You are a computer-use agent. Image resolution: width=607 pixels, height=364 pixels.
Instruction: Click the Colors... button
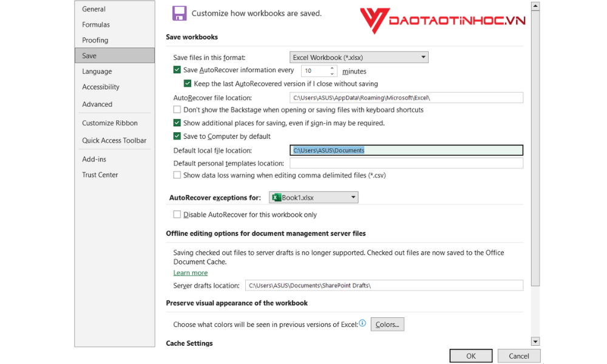pos(387,324)
